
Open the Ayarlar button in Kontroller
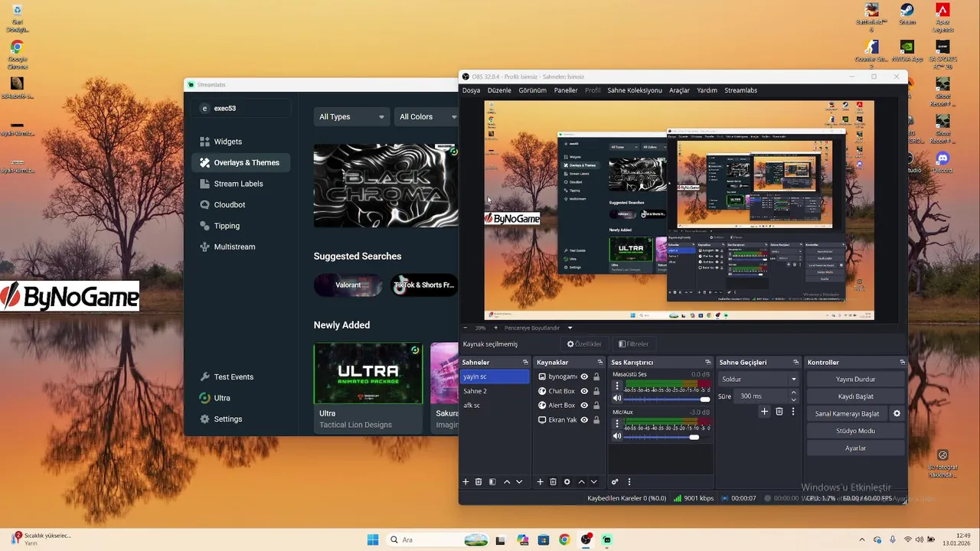(855, 448)
